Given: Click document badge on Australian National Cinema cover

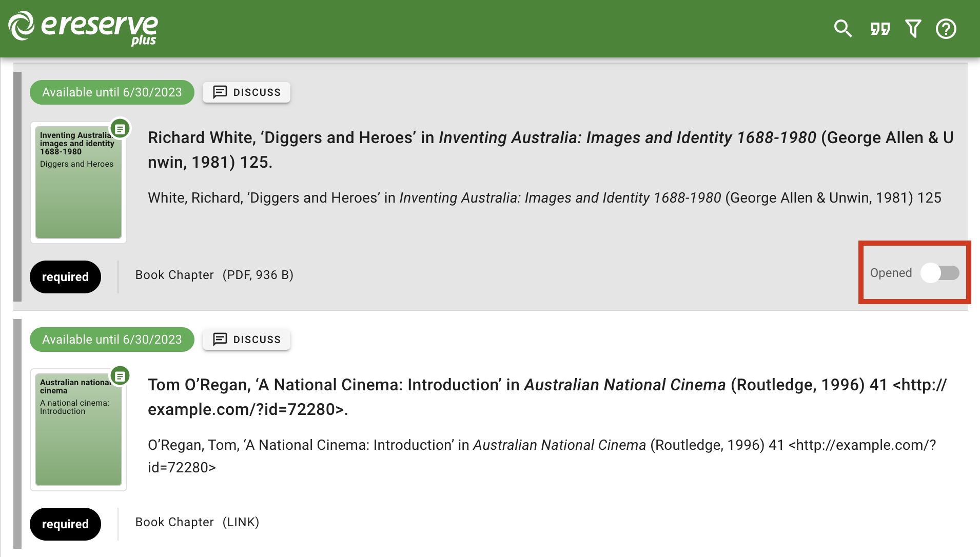Looking at the screenshot, I should (120, 376).
